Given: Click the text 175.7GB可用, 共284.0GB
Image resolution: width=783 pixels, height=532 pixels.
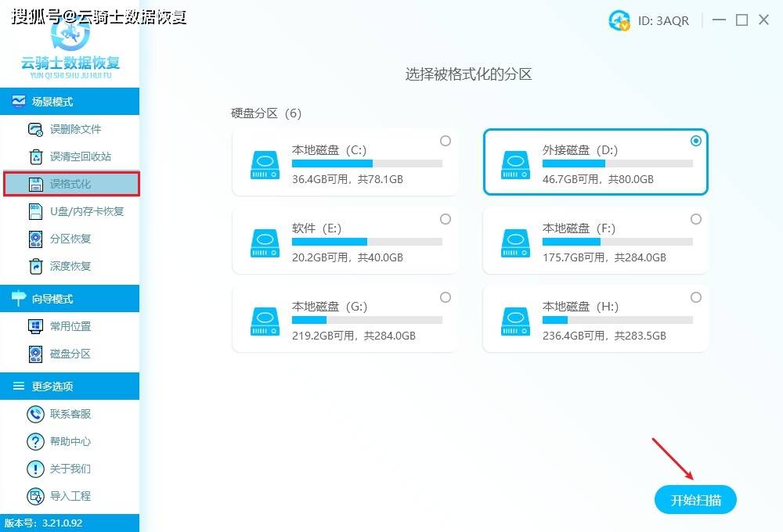Looking at the screenshot, I should 604,258.
